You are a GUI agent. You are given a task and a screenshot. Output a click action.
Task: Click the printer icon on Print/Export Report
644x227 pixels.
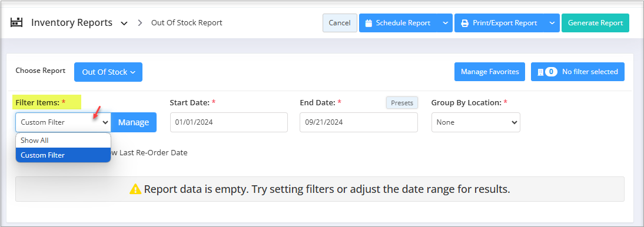(x=464, y=23)
